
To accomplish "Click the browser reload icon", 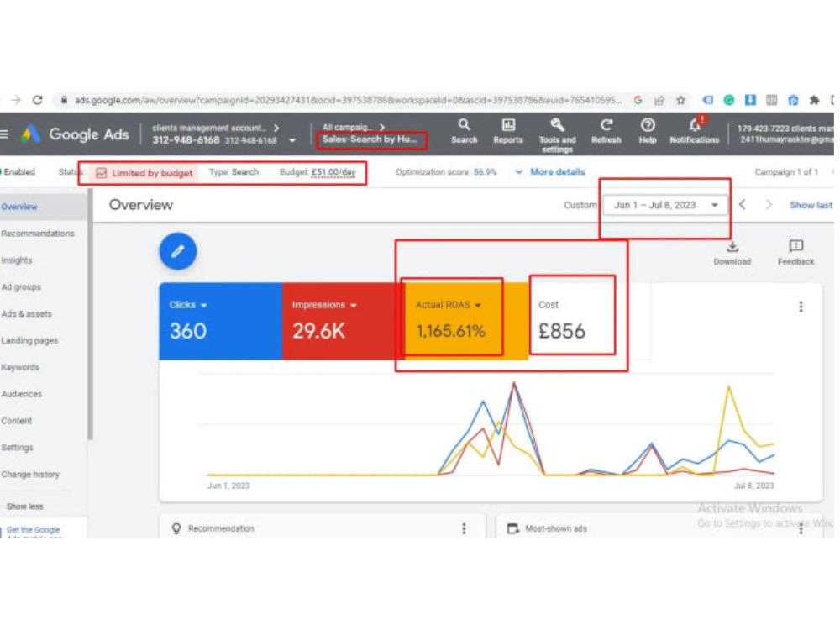I will tap(38, 100).
